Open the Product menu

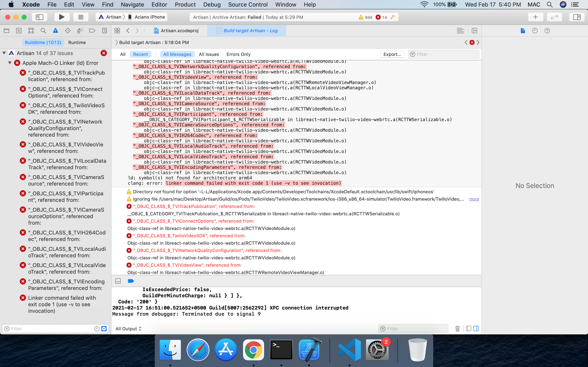coord(185,4)
